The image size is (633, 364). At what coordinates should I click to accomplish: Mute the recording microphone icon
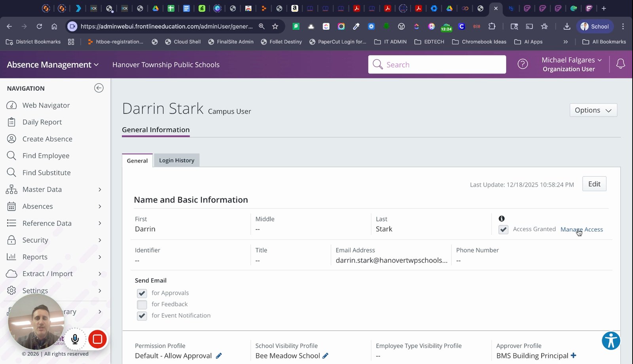point(75,339)
